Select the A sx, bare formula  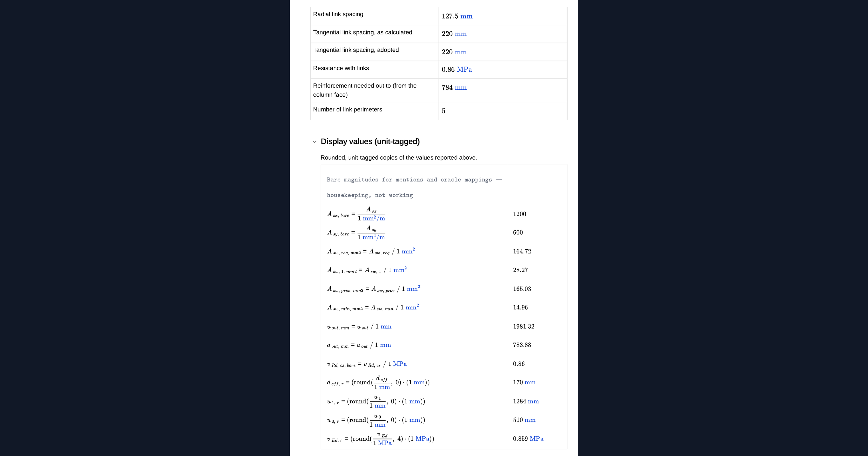pos(356,214)
